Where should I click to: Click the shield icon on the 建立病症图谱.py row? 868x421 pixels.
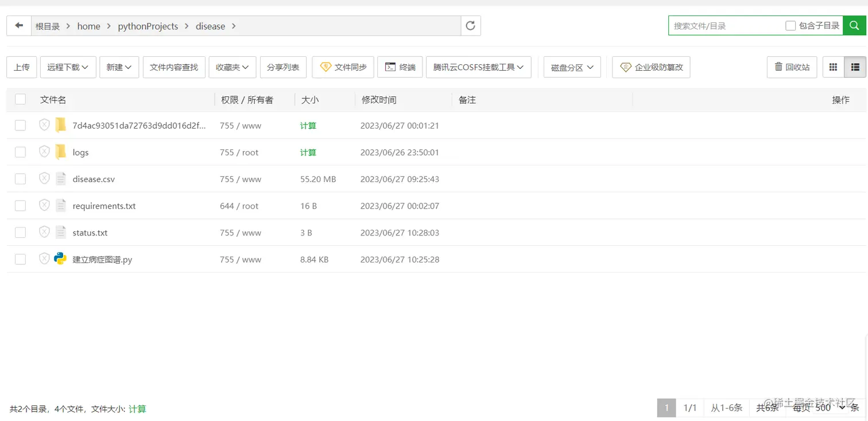click(44, 259)
